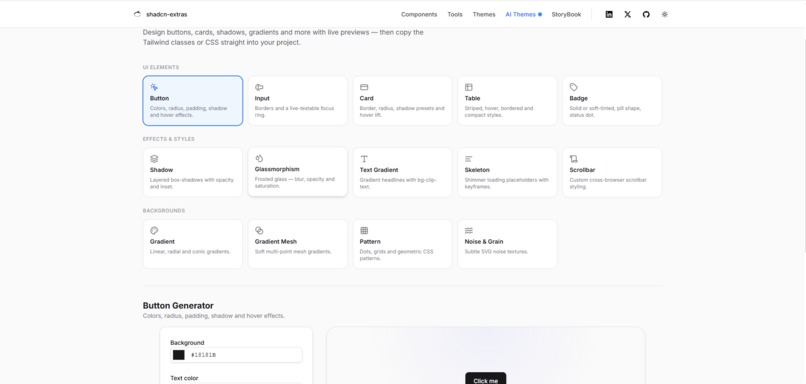This screenshot has width=806, height=384.
Task: Open the Badge generator title
Action: 578,98
